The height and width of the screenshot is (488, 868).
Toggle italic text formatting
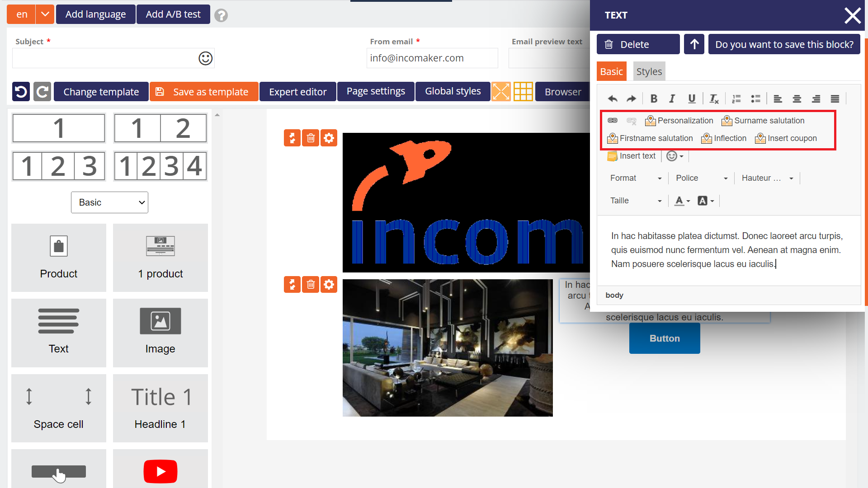tap(671, 99)
